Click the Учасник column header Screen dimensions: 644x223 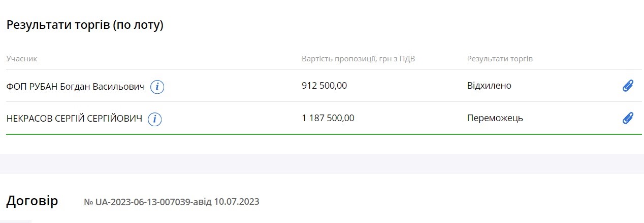pyautogui.click(x=21, y=59)
